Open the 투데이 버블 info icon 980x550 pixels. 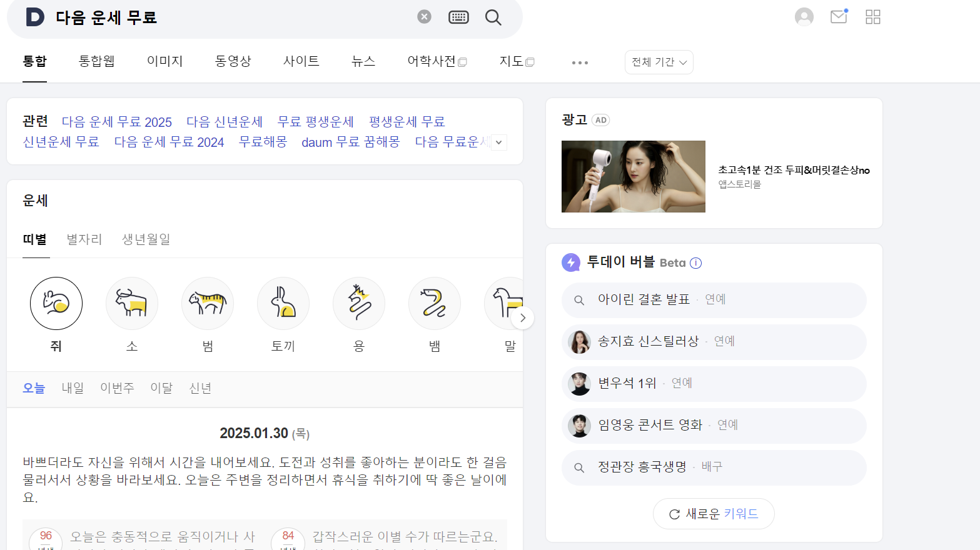[695, 263]
